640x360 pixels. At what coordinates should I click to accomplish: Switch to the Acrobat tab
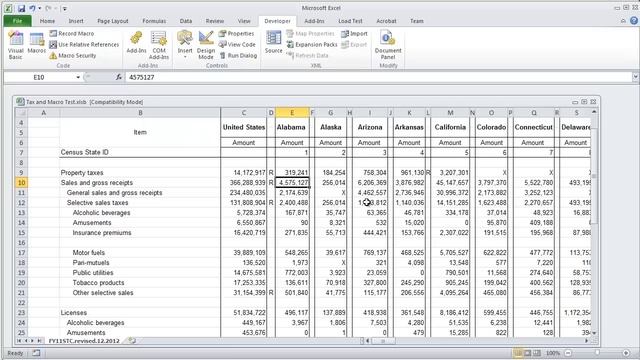(386, 21)
